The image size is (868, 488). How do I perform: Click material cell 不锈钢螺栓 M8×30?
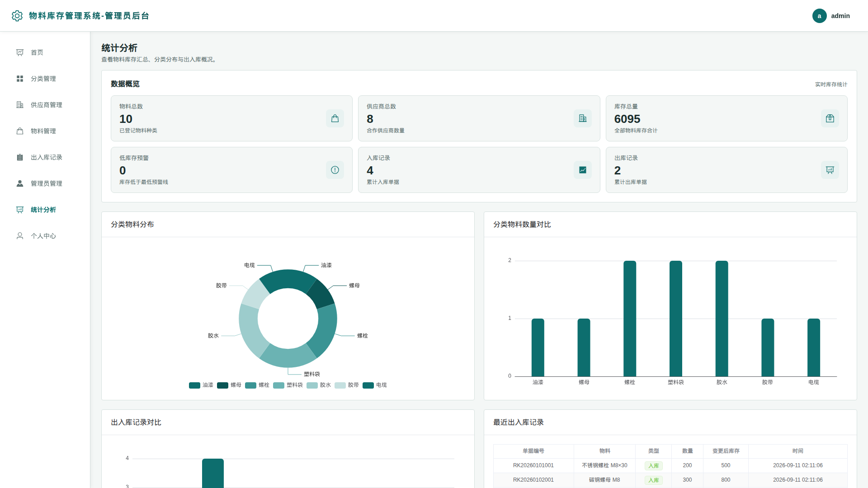604,465
